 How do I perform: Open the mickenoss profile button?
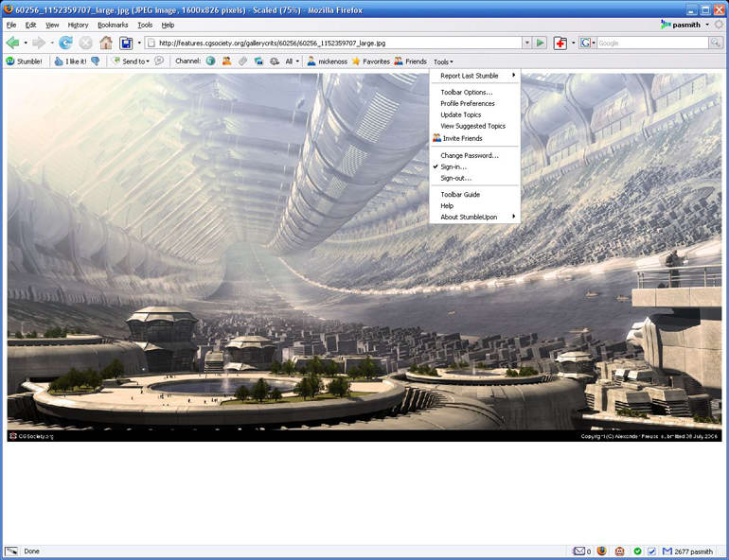click(328, 61)
